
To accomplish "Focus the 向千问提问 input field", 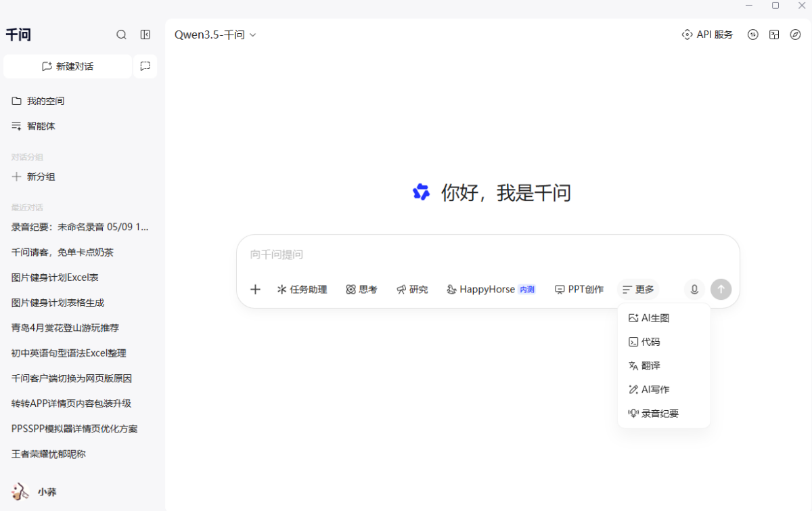I will 488,254.
